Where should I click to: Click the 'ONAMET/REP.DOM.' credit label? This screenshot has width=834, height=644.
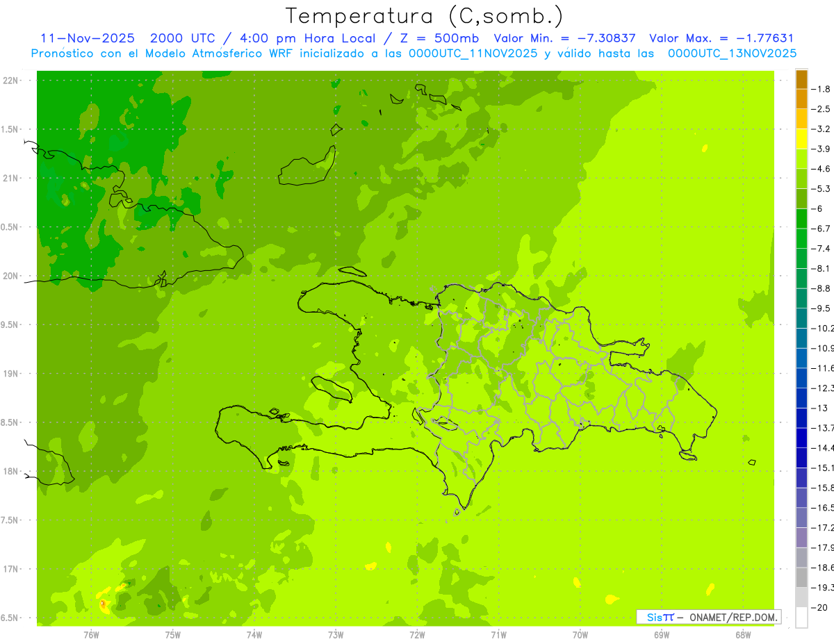tap(734, 617)
